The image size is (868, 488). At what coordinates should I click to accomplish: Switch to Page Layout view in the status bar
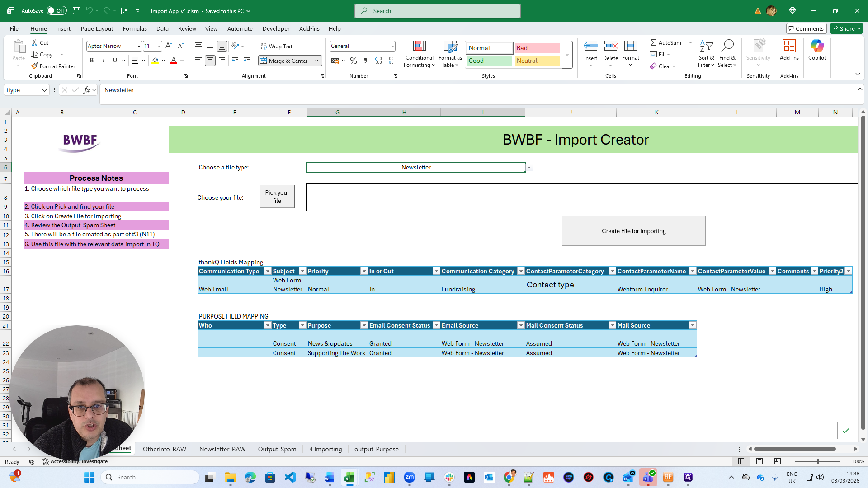click(759, 461)
